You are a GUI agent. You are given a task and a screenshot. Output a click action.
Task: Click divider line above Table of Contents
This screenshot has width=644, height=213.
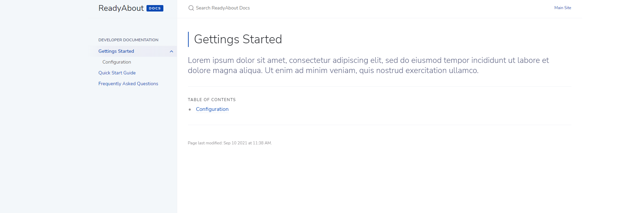pyautogui.click(x=379, y=86)
